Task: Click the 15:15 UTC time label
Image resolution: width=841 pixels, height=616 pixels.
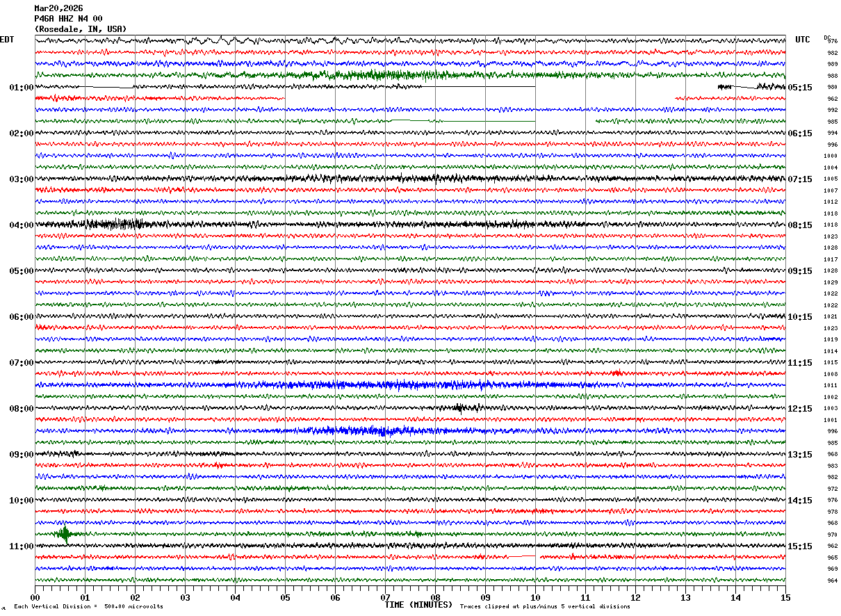Action: (799, 546)
